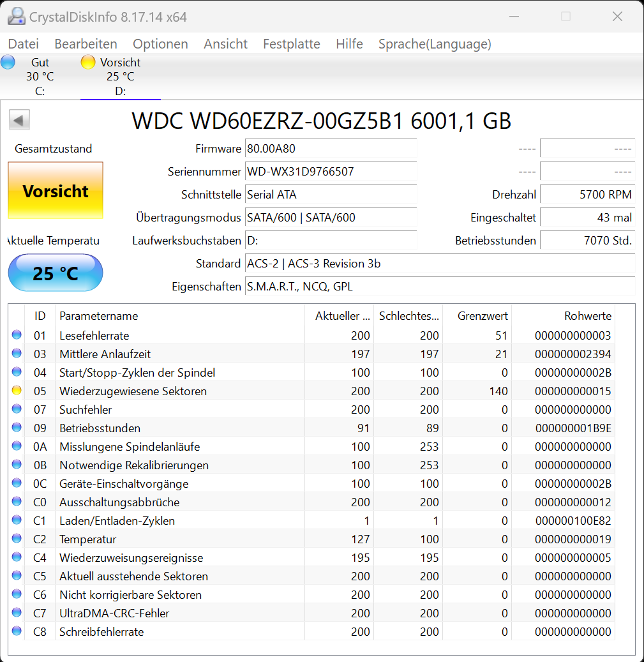Click the Eigenschaften field S.M.A.R.T., NCQ, GPL

tap(440, 287)
